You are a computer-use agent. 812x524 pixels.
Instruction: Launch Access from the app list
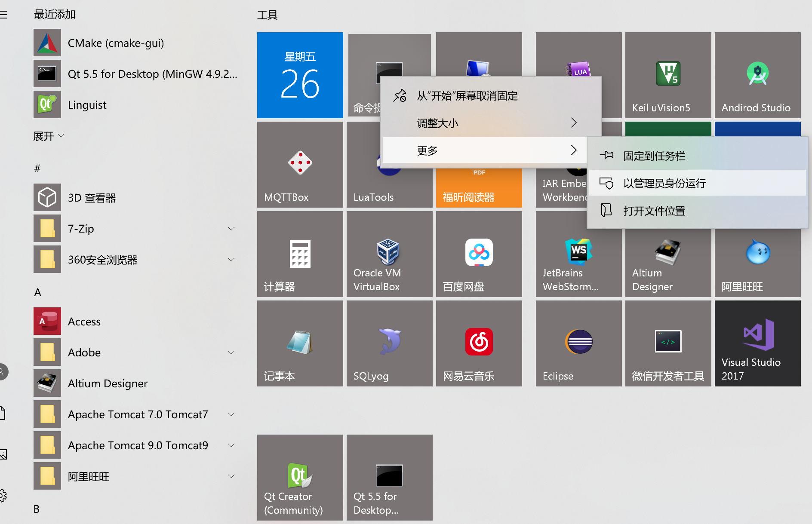[x=135, y=322]
